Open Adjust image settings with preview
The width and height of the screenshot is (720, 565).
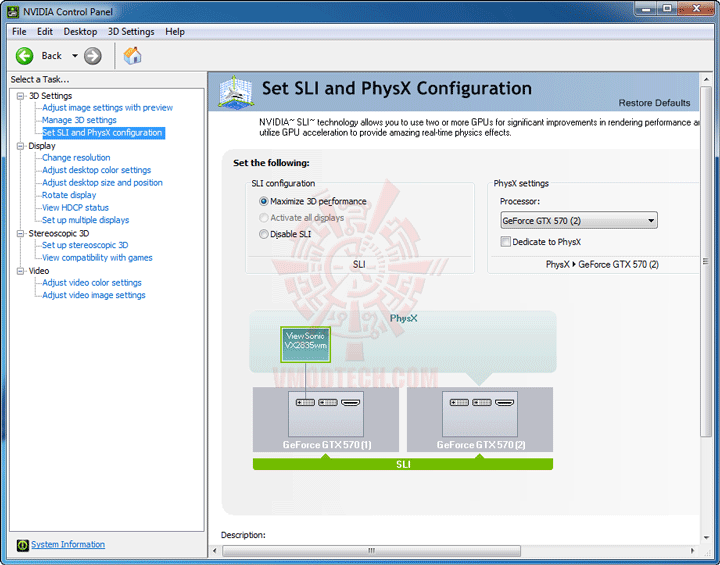(107, 107)
